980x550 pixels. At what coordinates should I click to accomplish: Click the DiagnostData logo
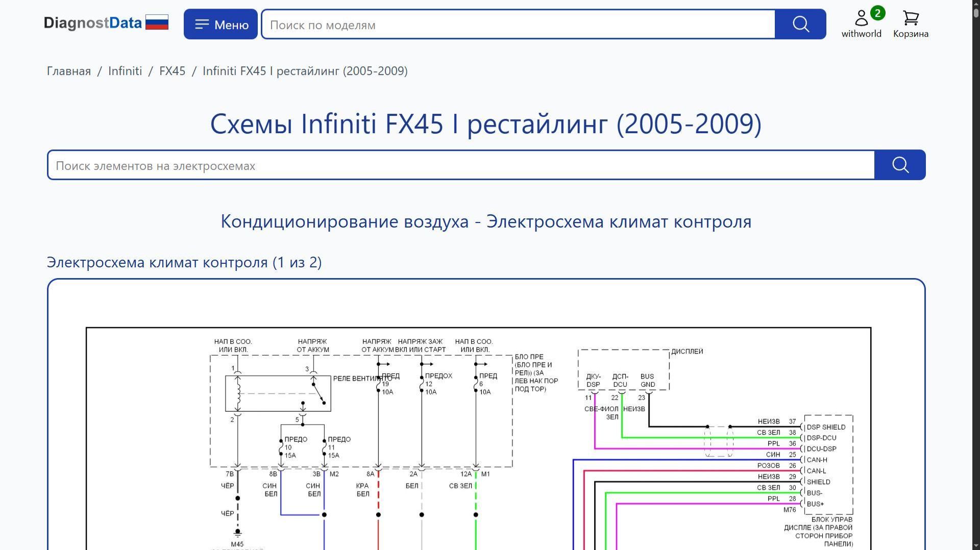pyautogui.click(x=92, y=23)
